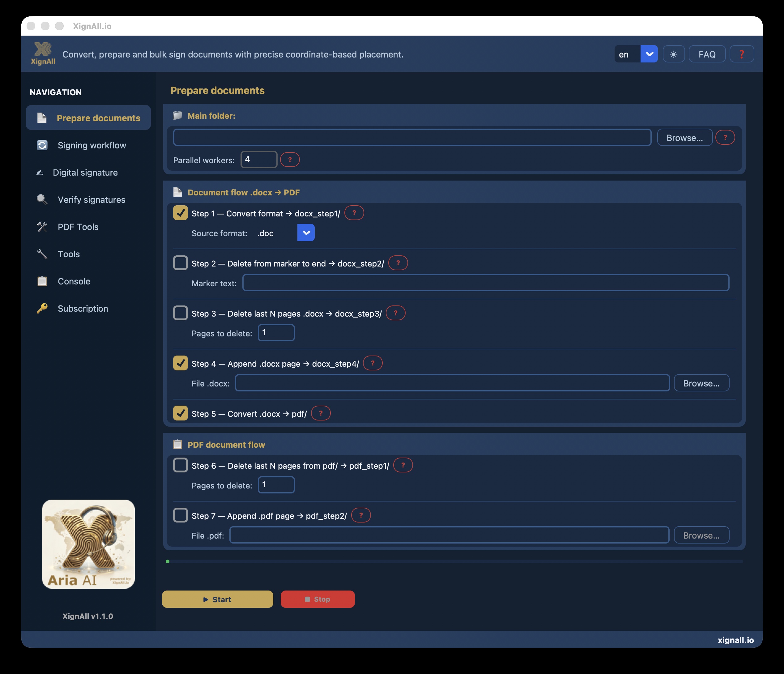Click the Document flow section page icon
Viewport: 784px width, 674px height.
pyautogui.click(x=177, y=192)
